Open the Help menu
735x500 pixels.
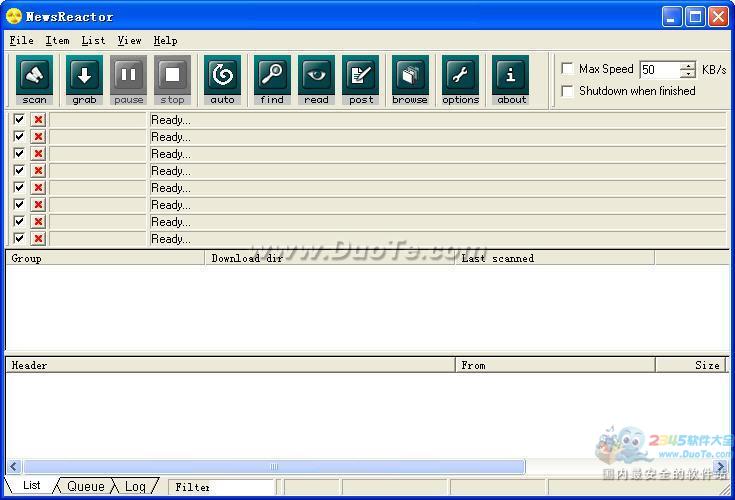tap(165, 41)
